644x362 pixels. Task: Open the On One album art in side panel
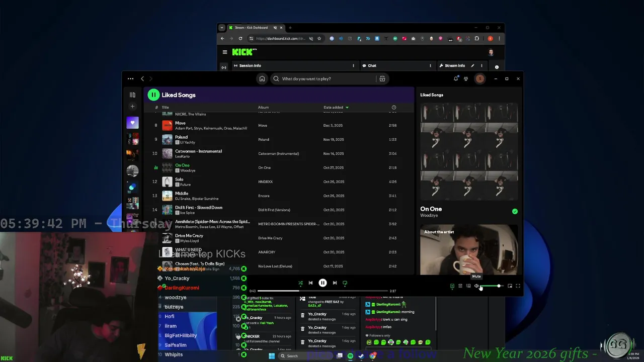469,152
